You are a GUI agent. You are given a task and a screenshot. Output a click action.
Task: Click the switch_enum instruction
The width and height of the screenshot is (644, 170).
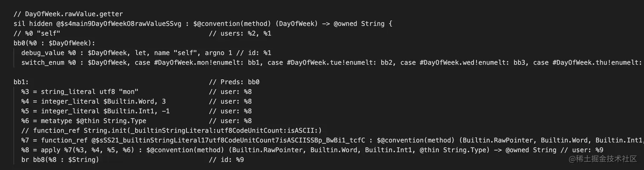pos(332,62)
